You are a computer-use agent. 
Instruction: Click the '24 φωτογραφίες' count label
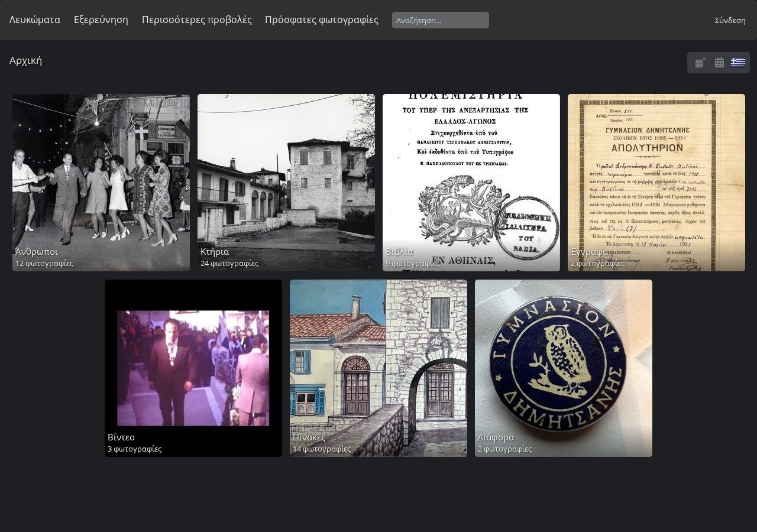[229, 264]
